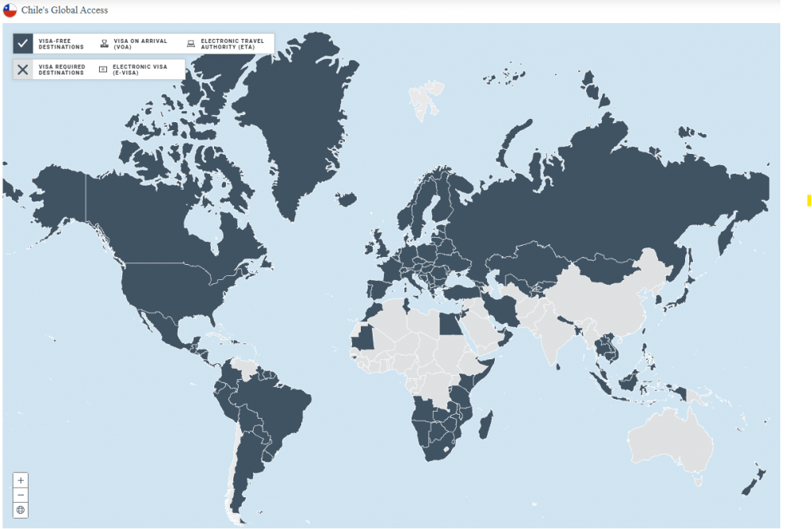Screen dimensions: 812x529
Task: Reset map view with the globe icon
Action: tap(21, 510)
